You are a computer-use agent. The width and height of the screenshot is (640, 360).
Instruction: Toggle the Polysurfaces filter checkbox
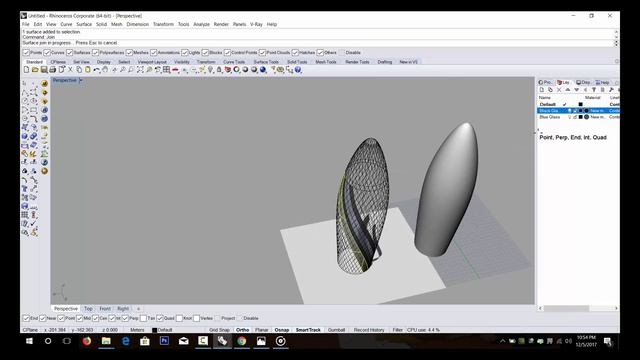pos(96,53)
